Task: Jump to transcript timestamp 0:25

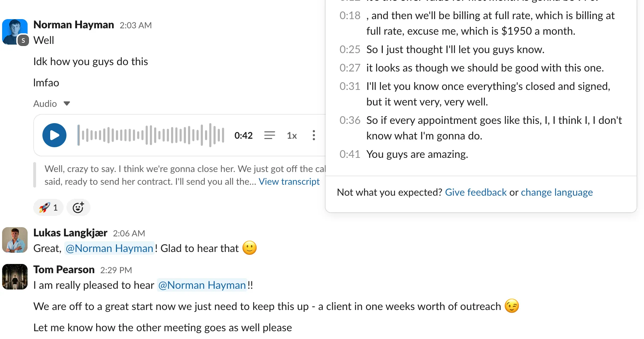Action: click(x=350, y=50)
